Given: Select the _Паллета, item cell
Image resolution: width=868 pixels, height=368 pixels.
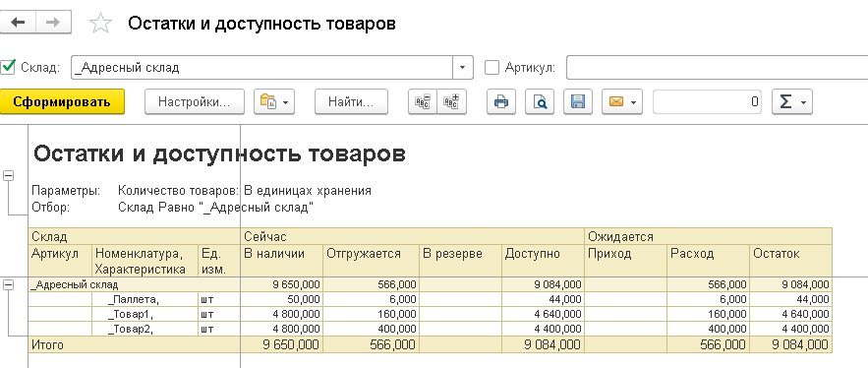Looking at the screenshot, I should pyautogui.click(x=145, y=300).
